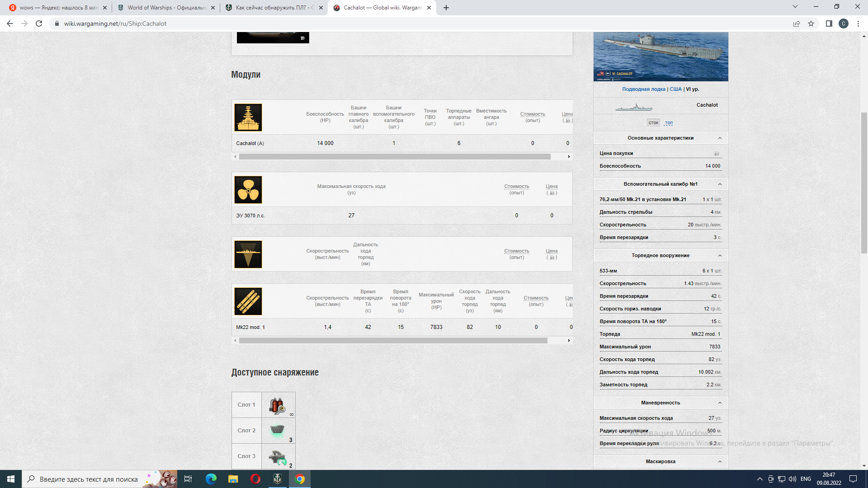This screenshot has width=868, height=488.
Task: Click the page vertical scrollbar thumb
Action: (x=864, y=183)
